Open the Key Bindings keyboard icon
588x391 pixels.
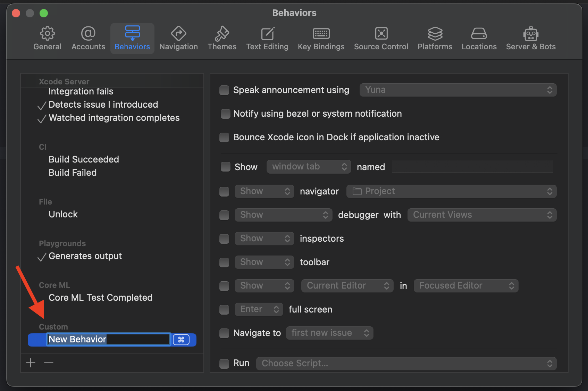[x=321, y=34]
